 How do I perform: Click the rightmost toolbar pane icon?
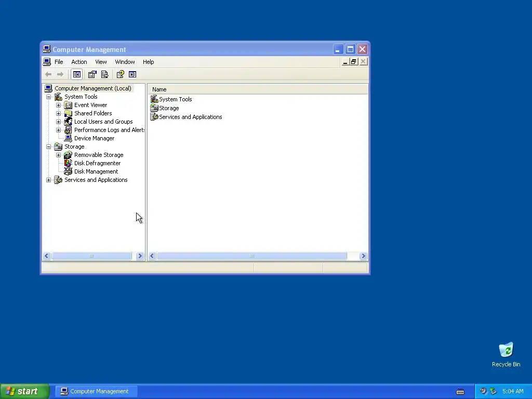[x=132, y=74]
